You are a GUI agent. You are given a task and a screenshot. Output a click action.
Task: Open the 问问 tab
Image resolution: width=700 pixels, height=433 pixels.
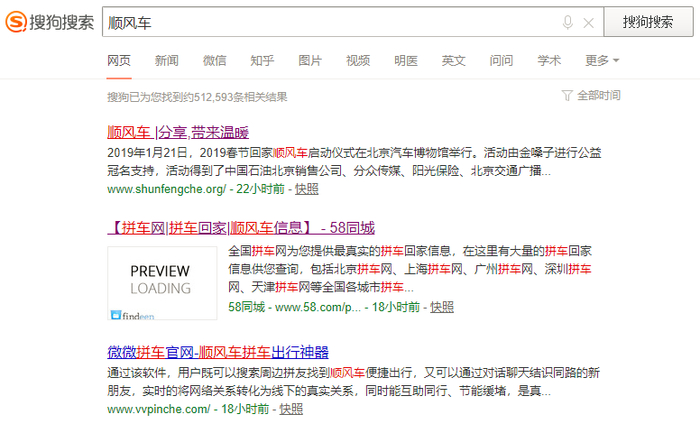(x=501, y=60)
